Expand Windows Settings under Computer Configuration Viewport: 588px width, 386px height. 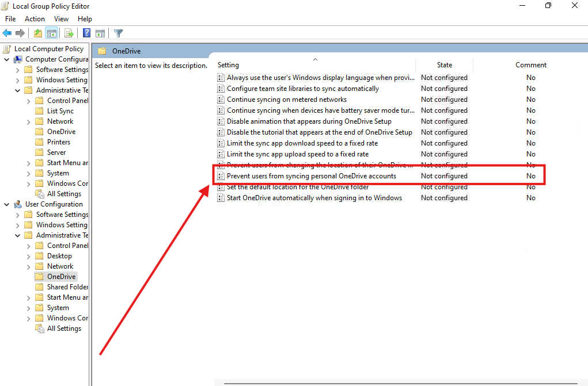18,80
